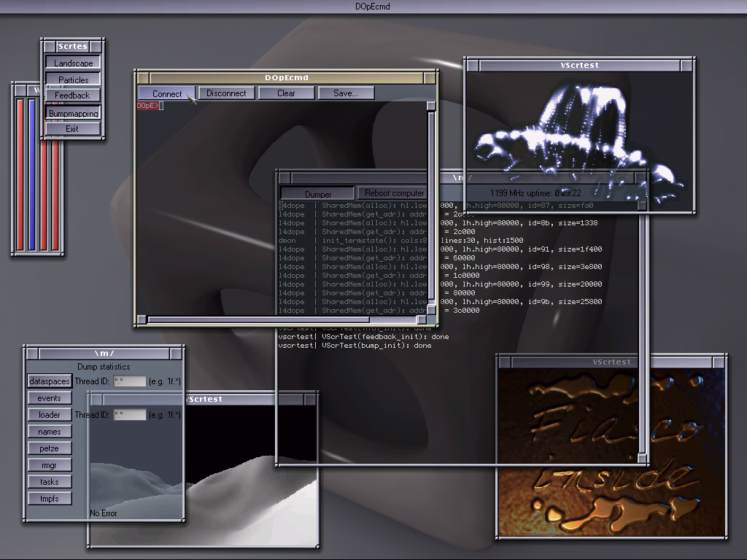747x560 pixels.
Task: Click the blue vertical load bar
Action: [31, 174]
